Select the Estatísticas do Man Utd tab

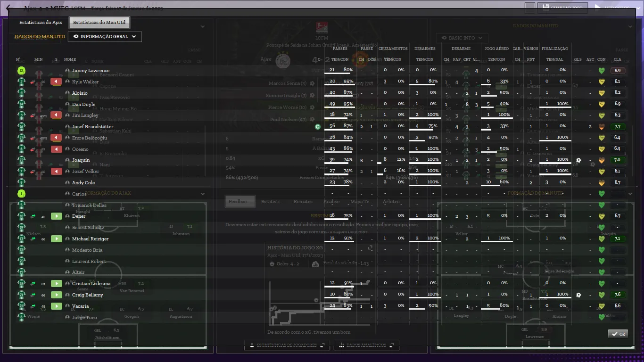[x=99, y=23]
